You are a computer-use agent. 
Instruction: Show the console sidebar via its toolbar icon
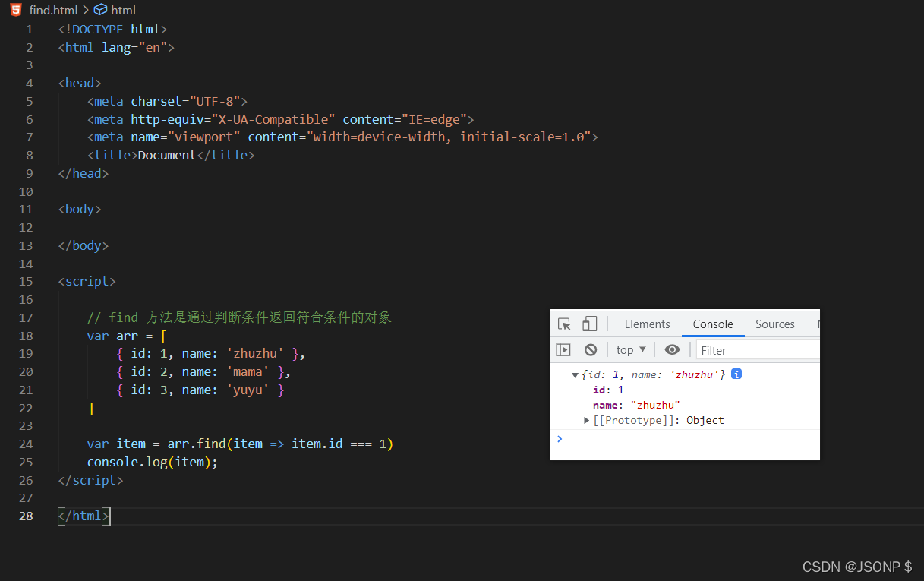563,350
